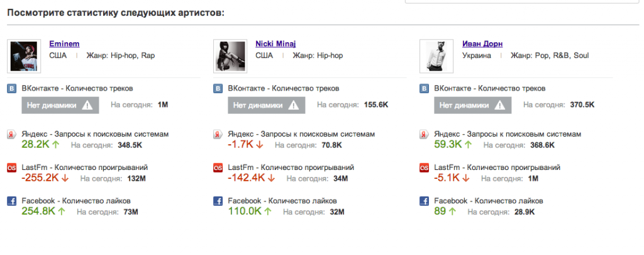Open the Nicki Minaj artist link
644x255 pixels.
click(x=275, y=43)
